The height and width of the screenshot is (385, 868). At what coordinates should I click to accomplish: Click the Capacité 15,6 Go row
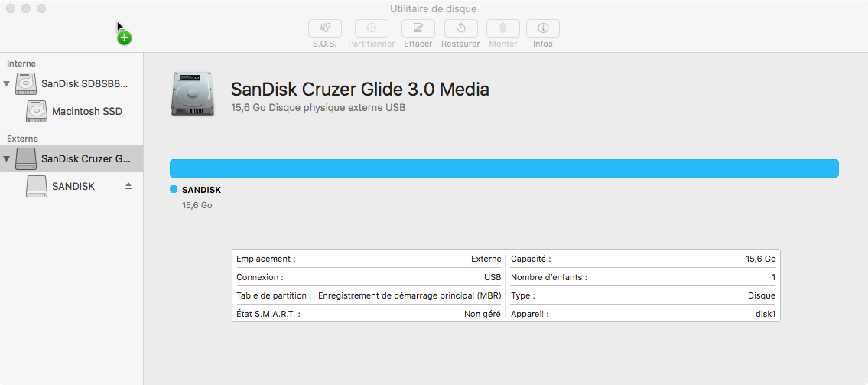pos(642,259)
